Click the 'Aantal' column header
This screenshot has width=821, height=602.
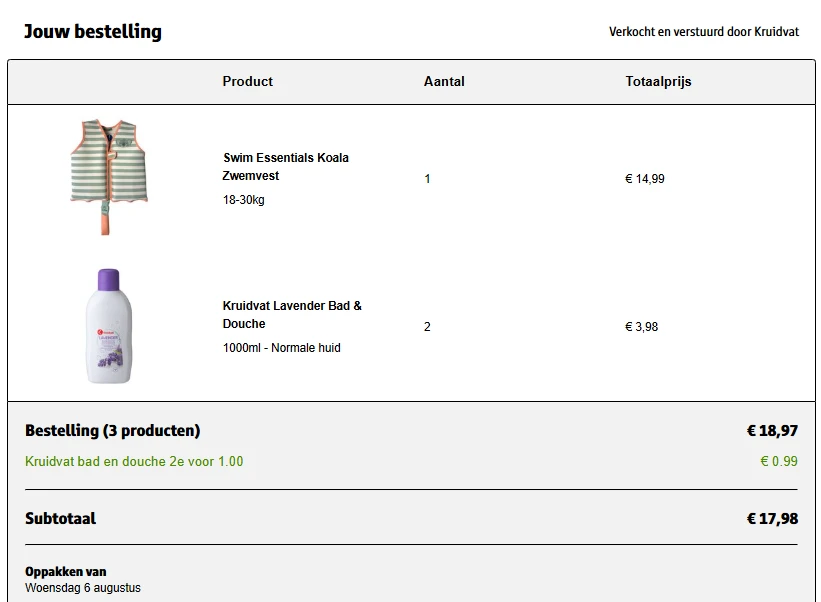(444, 82)
